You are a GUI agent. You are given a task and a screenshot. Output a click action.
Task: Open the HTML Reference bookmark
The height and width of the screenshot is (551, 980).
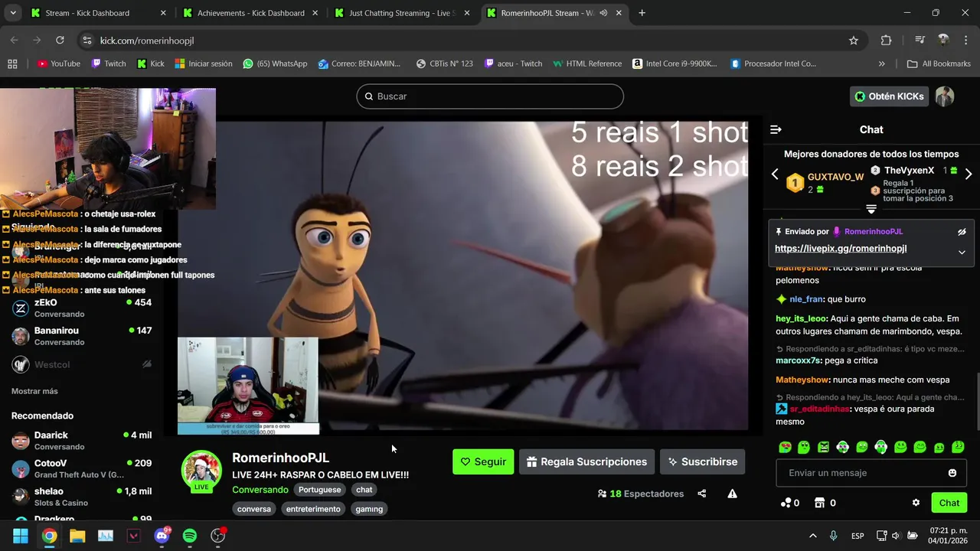587,64
